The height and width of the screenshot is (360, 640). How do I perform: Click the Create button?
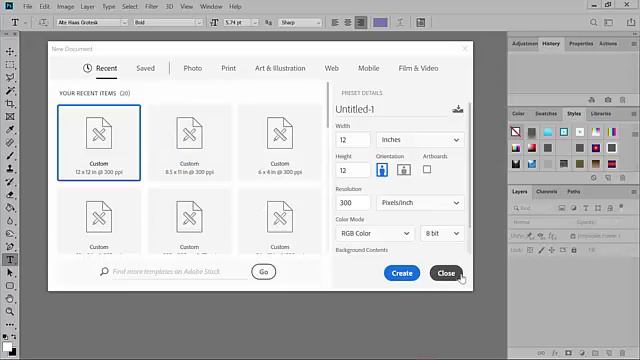[402, 273]
